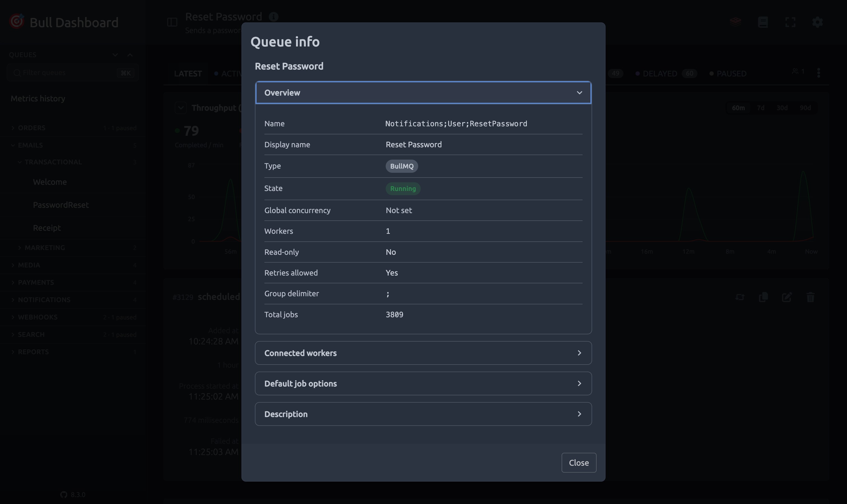Toggle fullscreen mode icon
The height and width of the screenshot is (504, 847).
tap(790, 22)
